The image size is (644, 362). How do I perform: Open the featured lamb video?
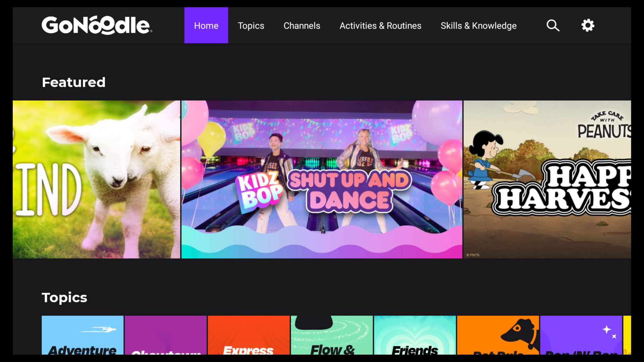96,180
